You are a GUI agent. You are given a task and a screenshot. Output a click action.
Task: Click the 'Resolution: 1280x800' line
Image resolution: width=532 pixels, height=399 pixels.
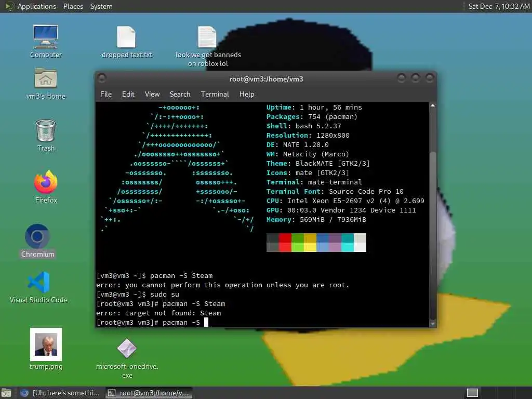tap(308, 136)
